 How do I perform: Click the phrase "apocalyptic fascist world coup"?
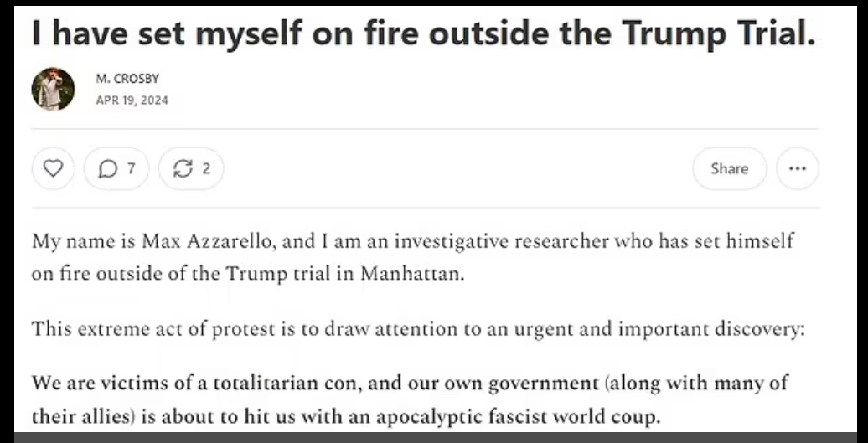tap(518, 416)
